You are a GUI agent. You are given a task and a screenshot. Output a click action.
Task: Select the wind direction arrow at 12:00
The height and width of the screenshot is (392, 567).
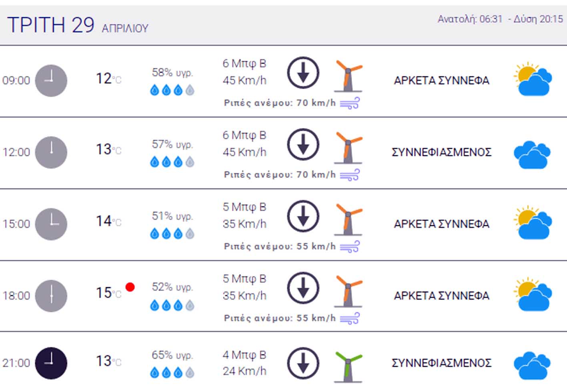(x=303, y=144)
